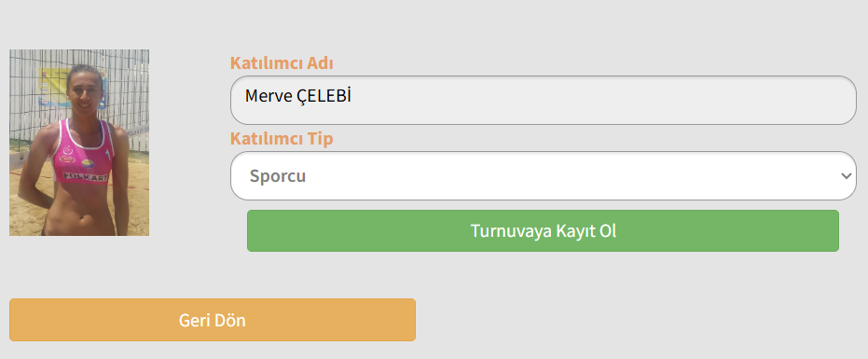Click the FOLKART logo on the jersey
Image resolution: width=868 pixels, height=359 pixels.
(x=84, y=175)
